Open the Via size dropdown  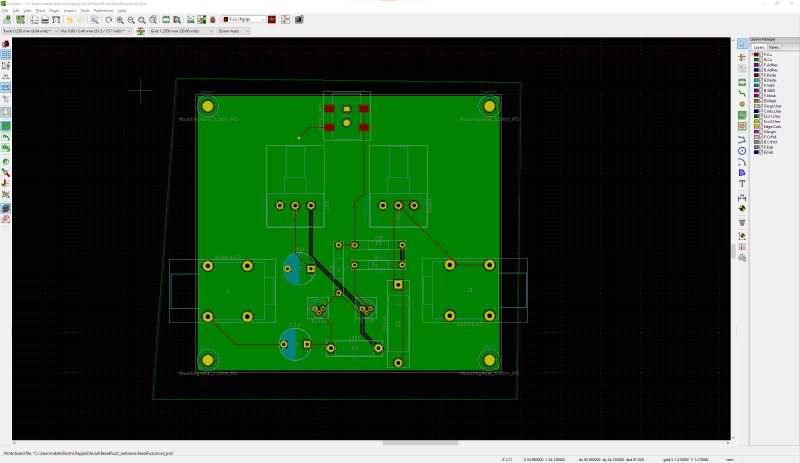click(95, 31)
